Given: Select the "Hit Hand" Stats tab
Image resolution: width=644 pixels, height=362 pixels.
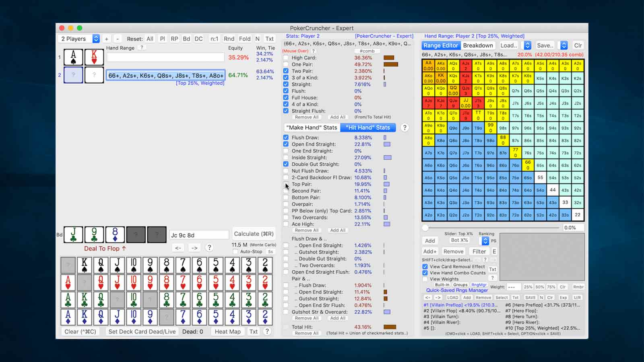Looking at the screenshot, I should click(368, 128).
